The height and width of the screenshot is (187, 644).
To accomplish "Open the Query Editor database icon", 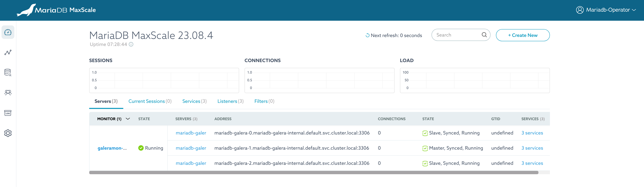I will [x=8, y=73].
